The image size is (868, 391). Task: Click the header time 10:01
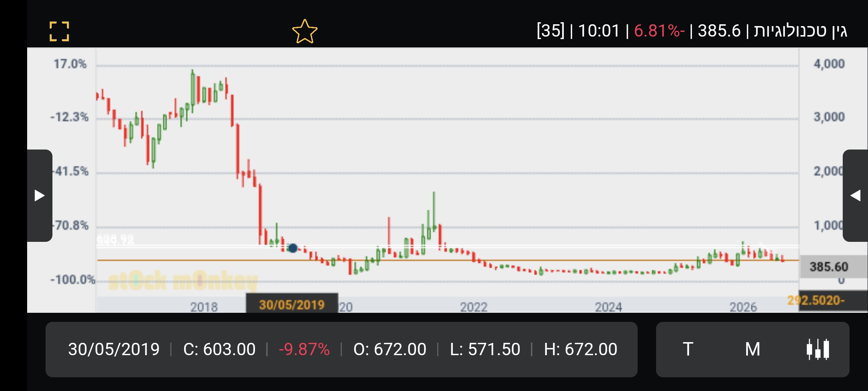tap(599, 31)
